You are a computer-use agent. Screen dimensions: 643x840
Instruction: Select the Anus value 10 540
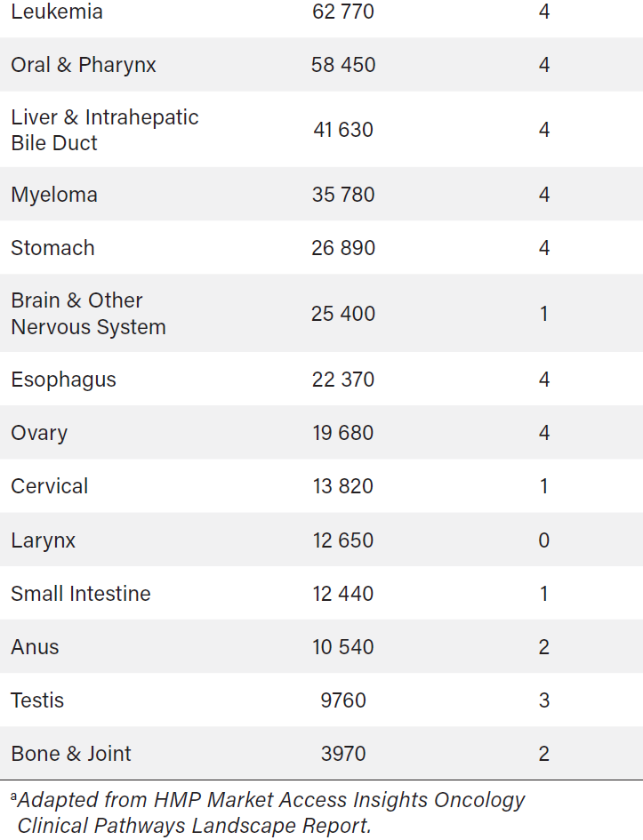pos(343,647)
